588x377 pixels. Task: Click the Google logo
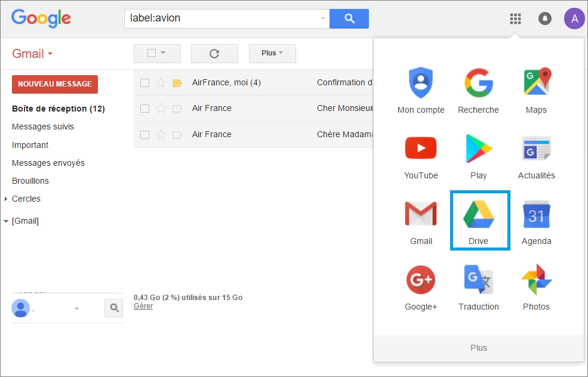point(41,18)
